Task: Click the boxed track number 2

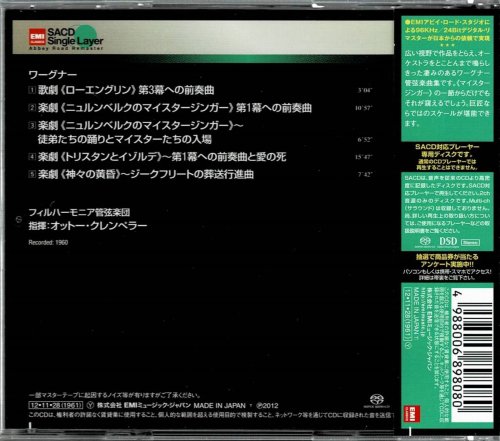Action: coord(32,108)
